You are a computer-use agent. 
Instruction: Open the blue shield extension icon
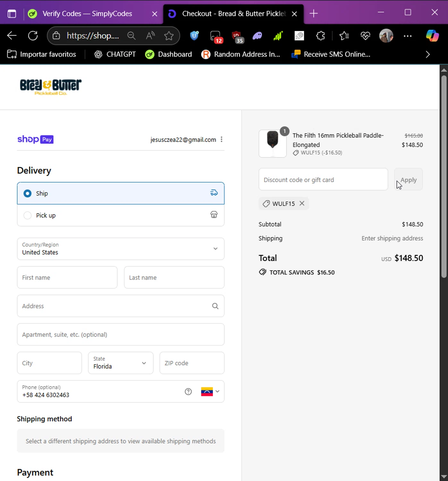[194, 36]
